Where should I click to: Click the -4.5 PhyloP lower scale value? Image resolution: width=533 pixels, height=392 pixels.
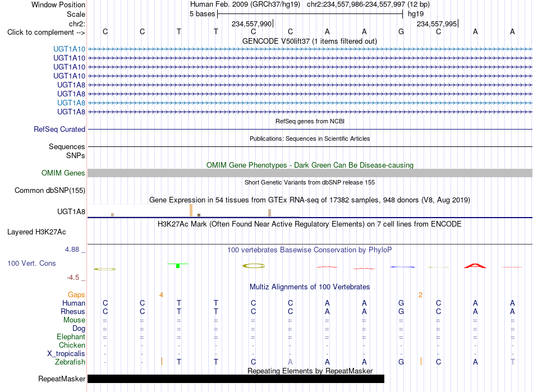(73, 278)
